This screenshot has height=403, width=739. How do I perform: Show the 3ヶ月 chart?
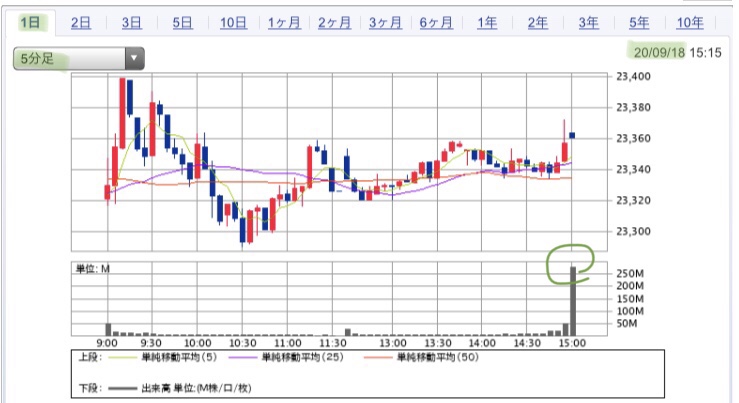click(x=386, y=22)
